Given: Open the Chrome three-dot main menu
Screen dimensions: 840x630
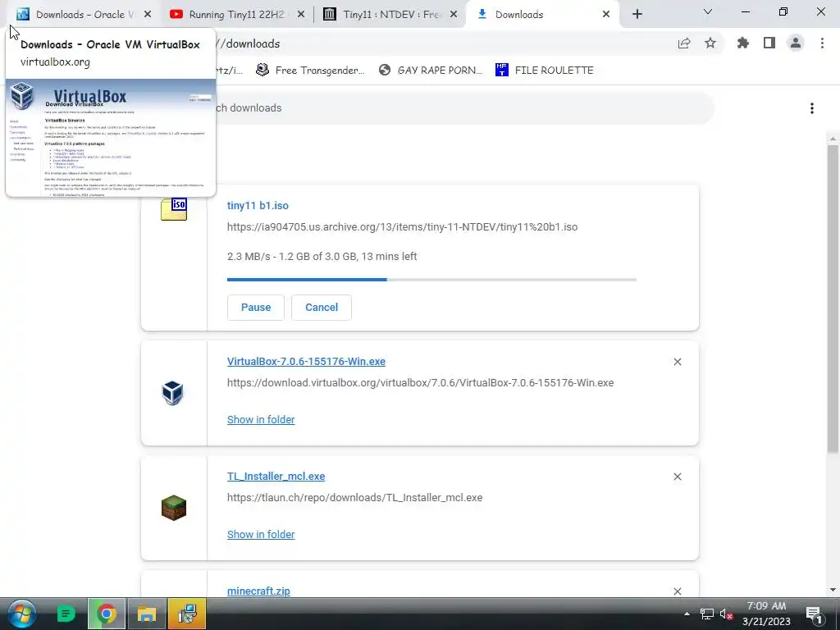Looking at the screenshot, I should tap(822, 43).
